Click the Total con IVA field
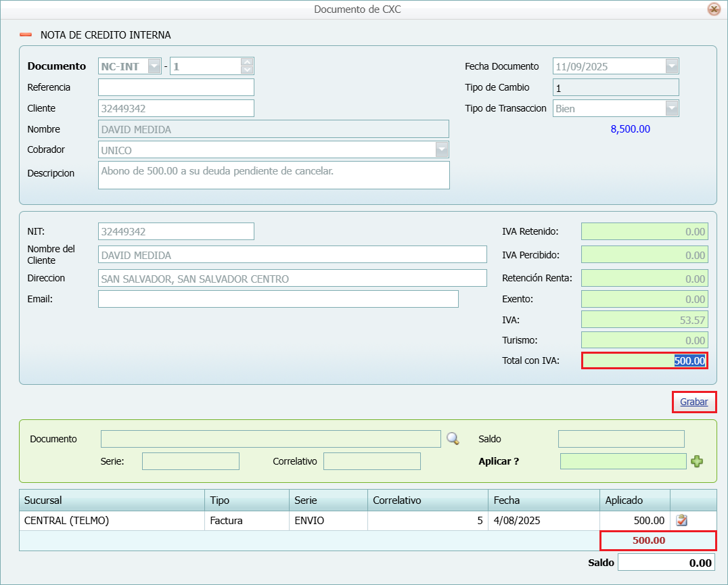728x585 pixels. click(x=644, y=361)
